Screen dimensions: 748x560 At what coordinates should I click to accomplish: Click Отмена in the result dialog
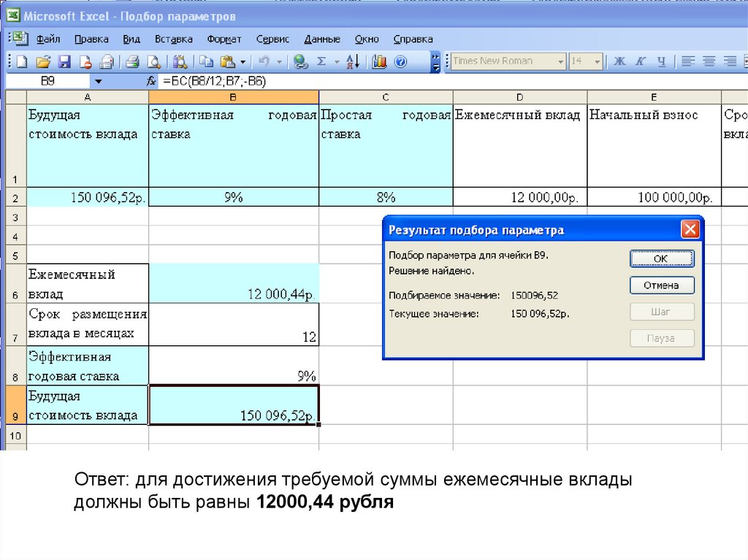tap(661, 285)
